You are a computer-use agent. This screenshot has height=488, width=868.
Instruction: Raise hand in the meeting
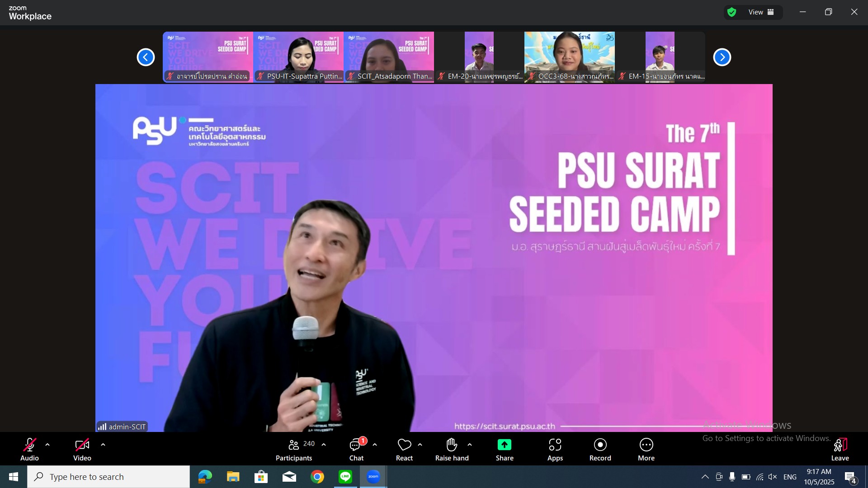coord(452,445)
